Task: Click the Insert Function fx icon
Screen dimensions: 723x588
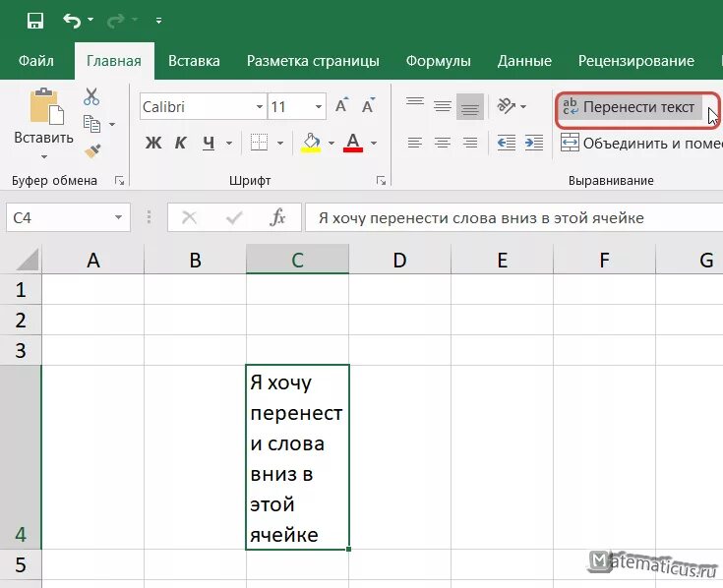Action: point(277,217)
